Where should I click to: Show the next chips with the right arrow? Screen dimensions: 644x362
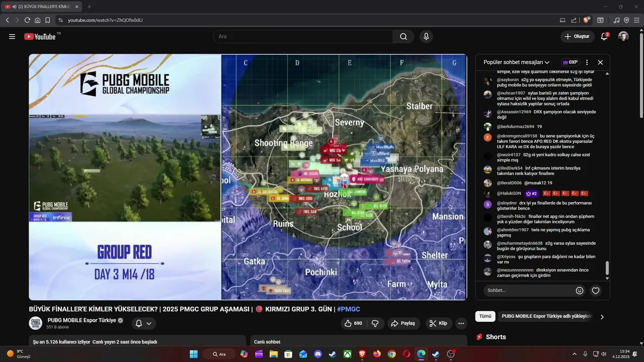coord(602,317)
